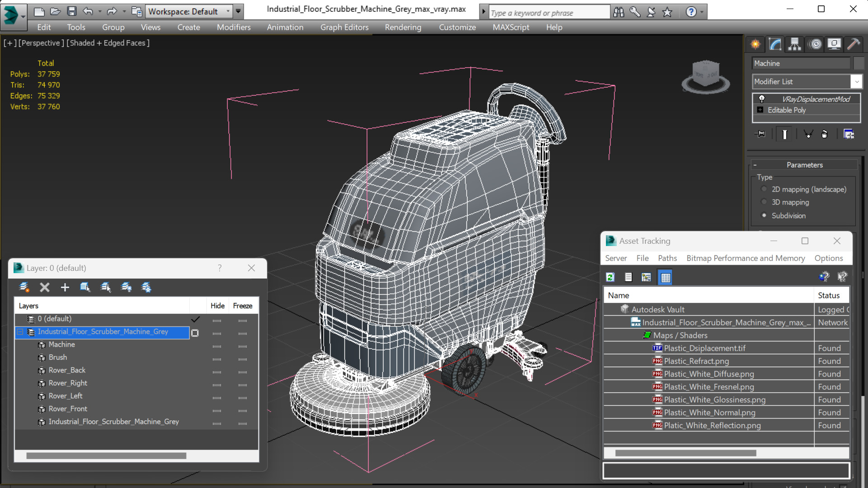Click the binoculars search icon
868x488 pixels.
click(x=619, y=12)
